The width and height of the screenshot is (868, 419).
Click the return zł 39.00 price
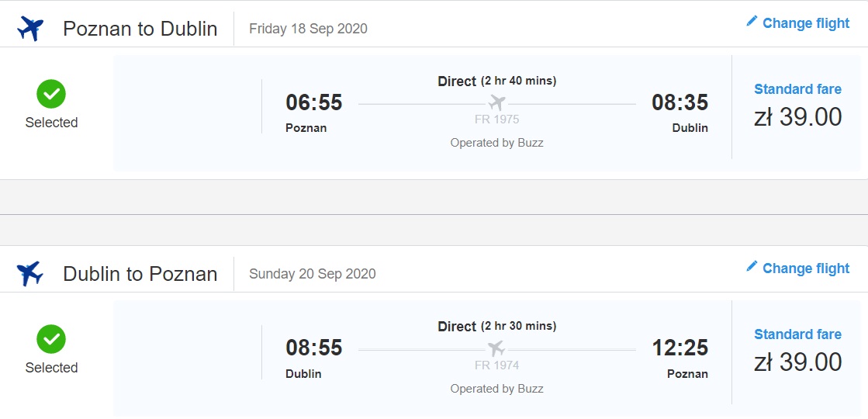pos(797,362)
